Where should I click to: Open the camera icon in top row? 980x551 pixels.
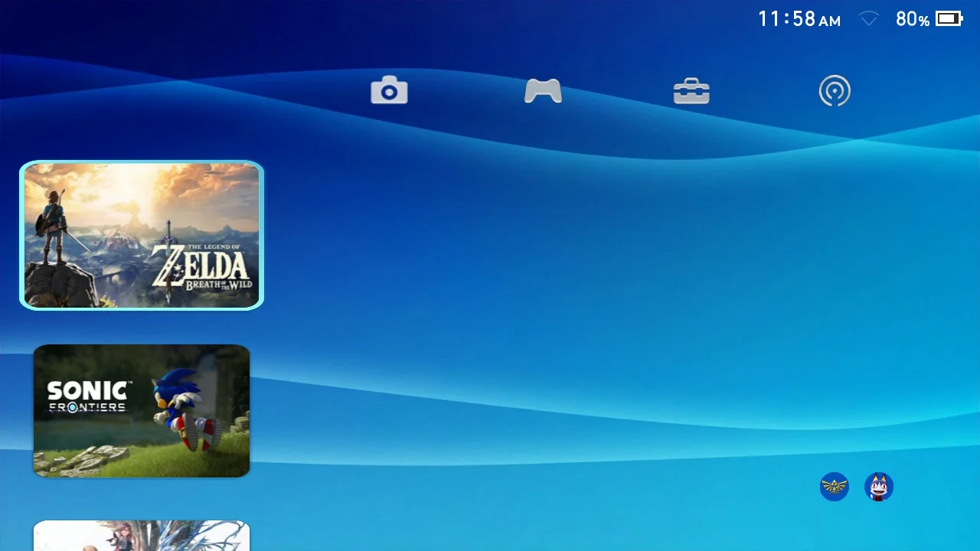389,90
